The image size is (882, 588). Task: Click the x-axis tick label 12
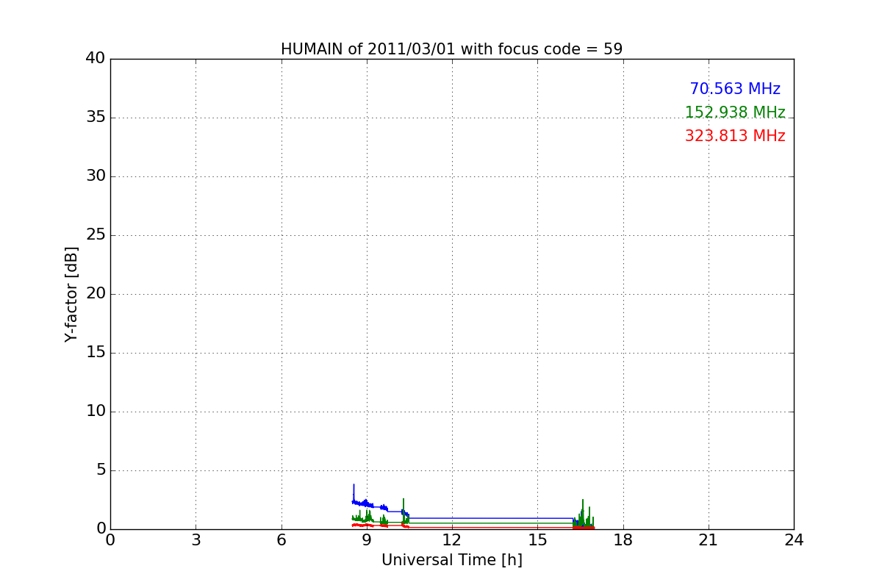point(452,540)
